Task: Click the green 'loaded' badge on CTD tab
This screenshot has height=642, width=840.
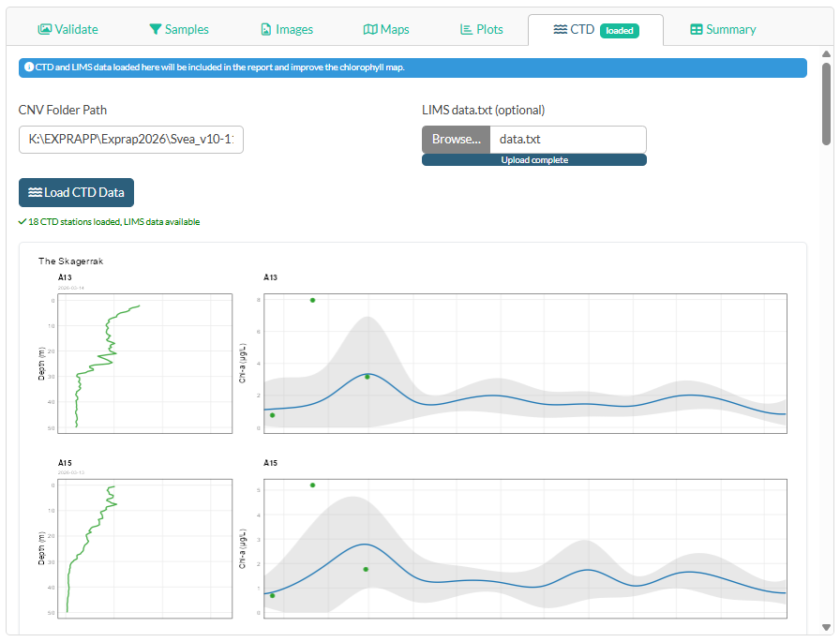Action: pos(619,30)
